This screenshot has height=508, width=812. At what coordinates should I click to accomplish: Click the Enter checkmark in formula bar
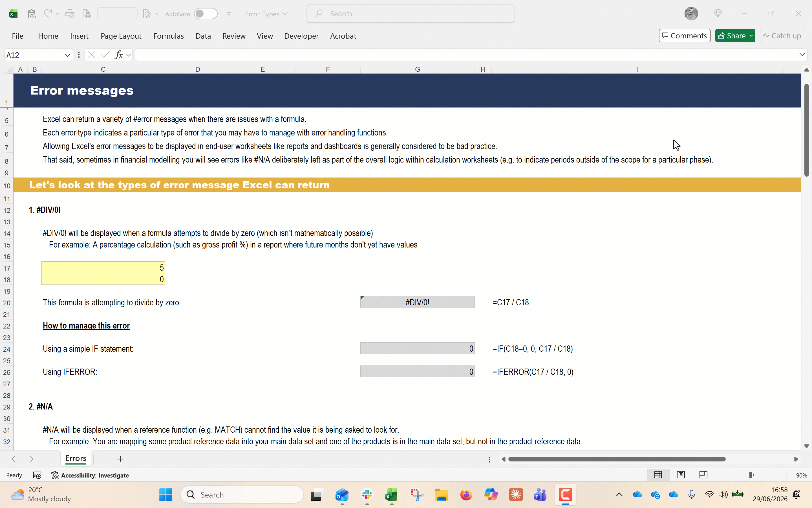pyautogui.click(x=105, y=55)
